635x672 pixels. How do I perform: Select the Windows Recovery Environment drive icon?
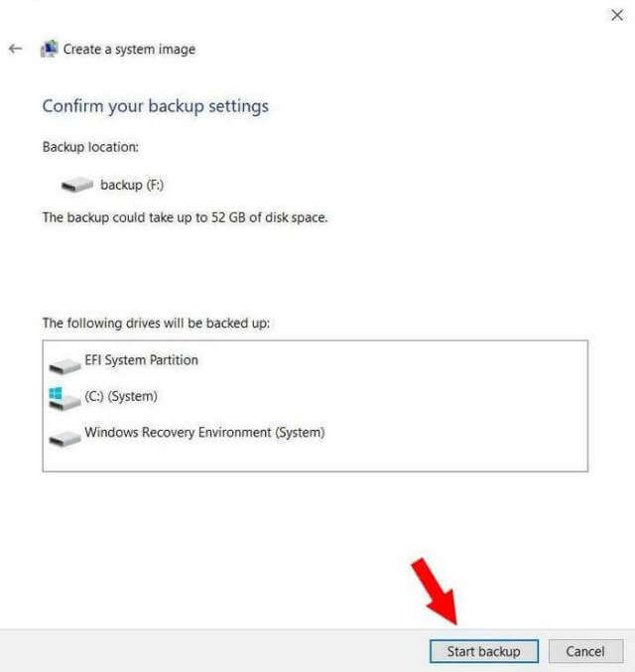[64, 440]
